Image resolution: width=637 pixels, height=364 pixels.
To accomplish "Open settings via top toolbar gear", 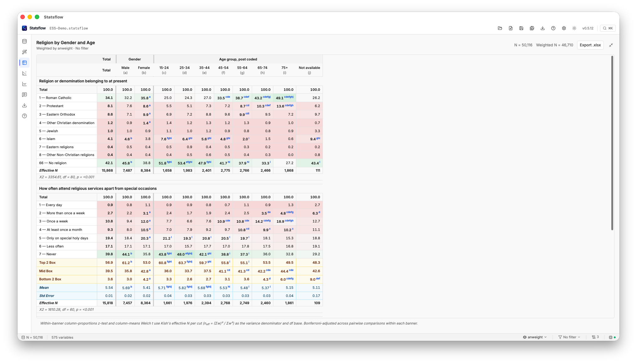I will (x=564, y=28).
